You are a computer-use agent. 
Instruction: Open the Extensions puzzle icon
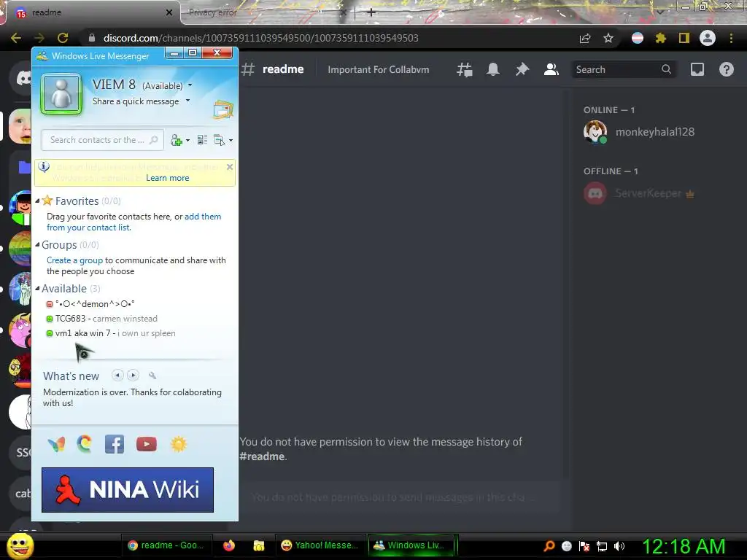pos(660,38)
